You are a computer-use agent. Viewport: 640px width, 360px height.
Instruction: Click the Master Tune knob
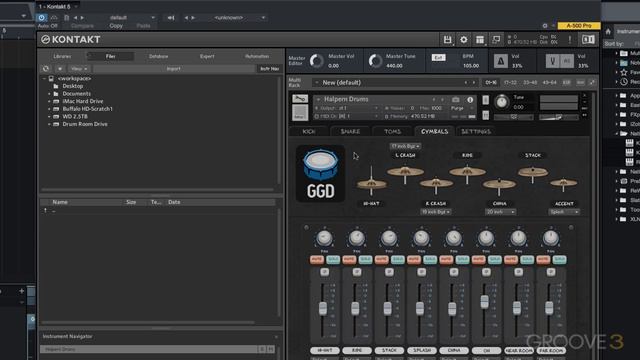pos(375,61)
